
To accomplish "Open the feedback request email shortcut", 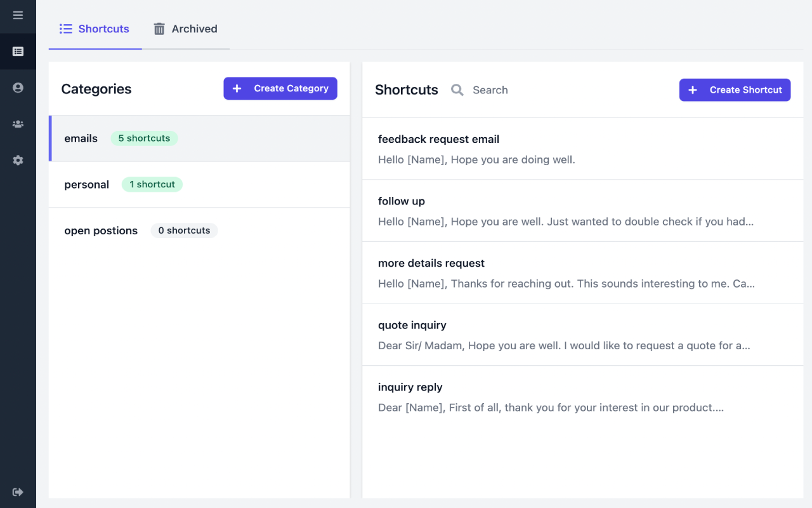I will click(x=582, y=149).
